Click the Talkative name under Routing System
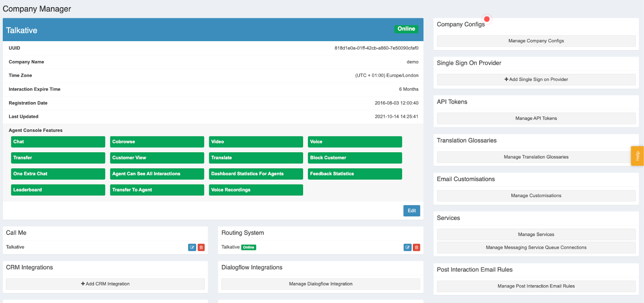The height and width of the screenshot is (303, 644). [231, 247]
